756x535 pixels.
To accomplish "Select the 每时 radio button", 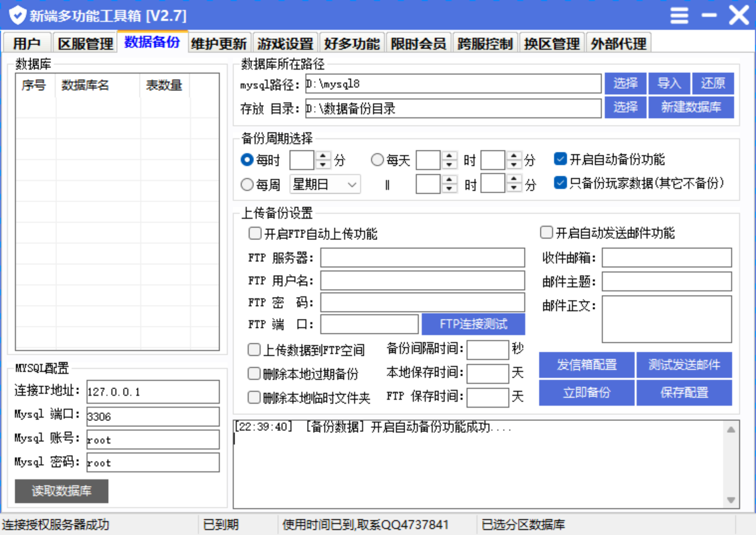I will coord(247,160).
